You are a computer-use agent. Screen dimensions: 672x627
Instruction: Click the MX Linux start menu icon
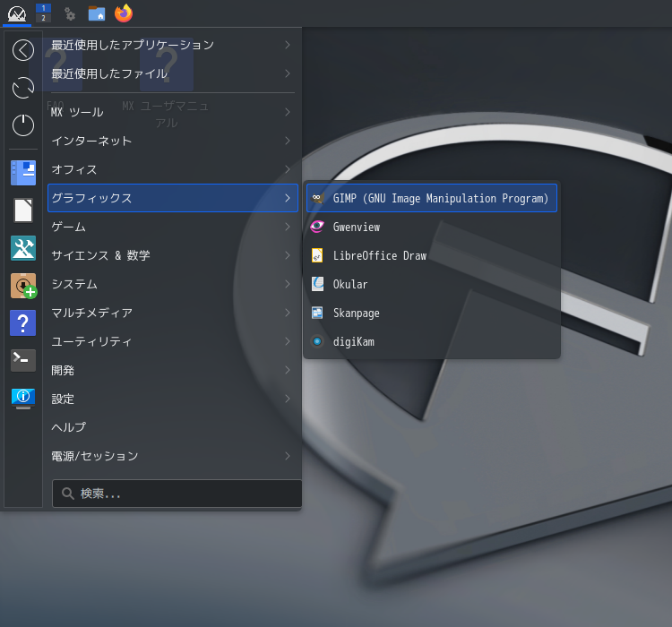point(17,13)
